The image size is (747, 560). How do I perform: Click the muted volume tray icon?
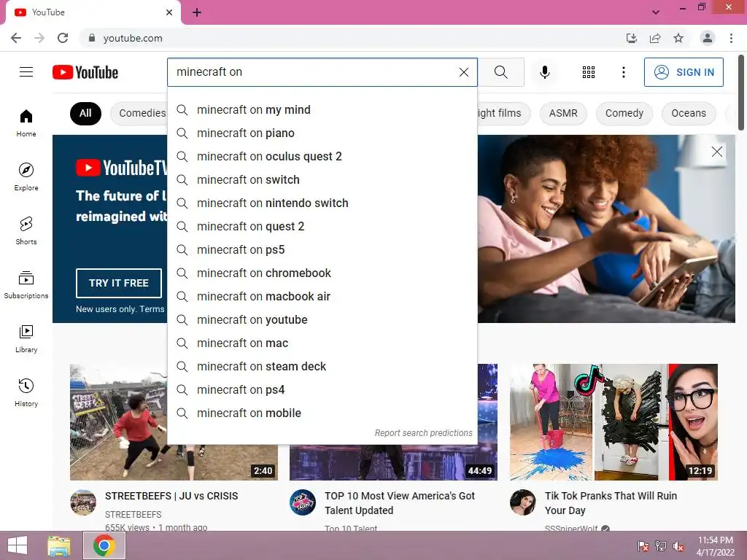(x=678, y=545)
